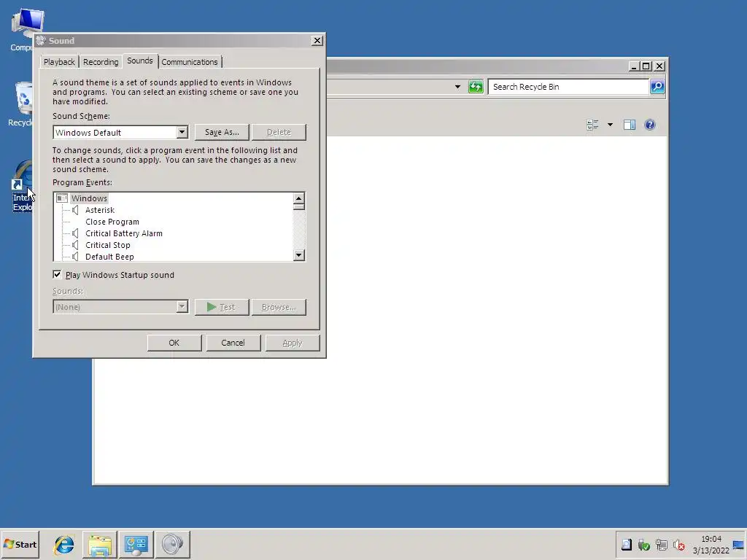This screenshot has width=747, height=560.
Task: Launch Internet Explorer from the taskbar
Action: pyautogui.click(x=64, y=544)
